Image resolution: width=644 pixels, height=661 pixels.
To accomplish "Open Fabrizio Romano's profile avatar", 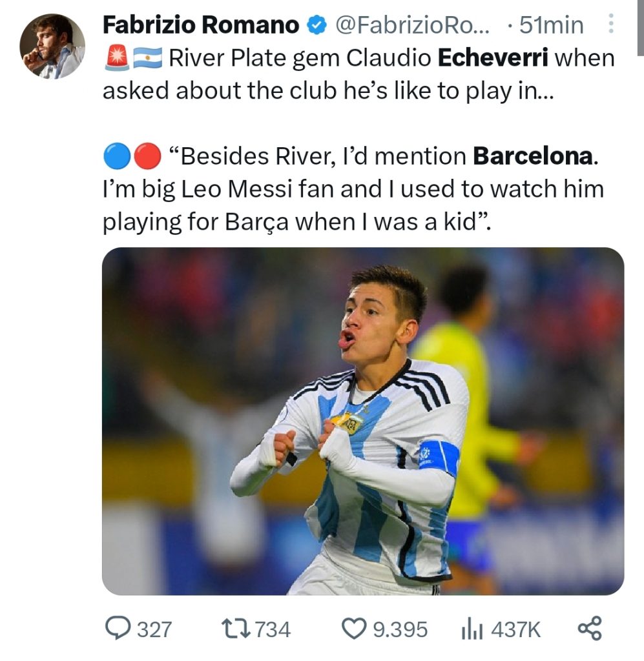I will pos(52,46).
